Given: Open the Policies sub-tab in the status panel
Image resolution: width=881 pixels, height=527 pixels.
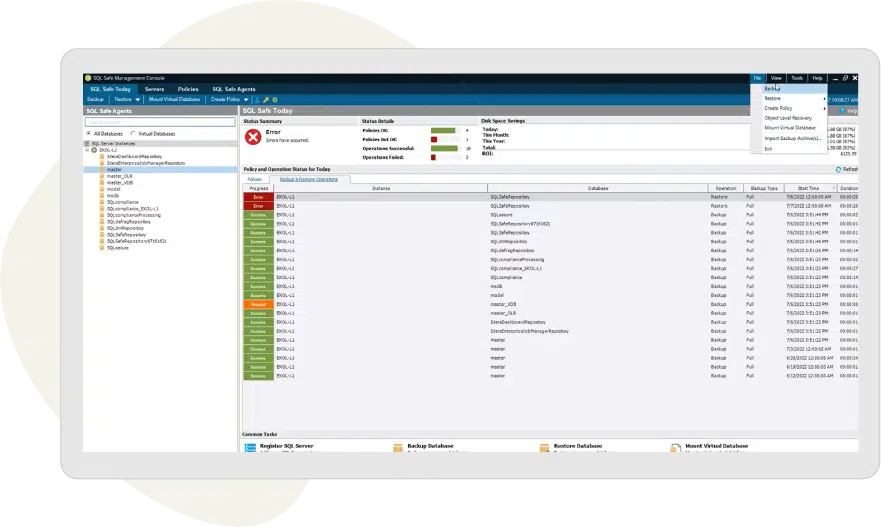Looking at the screenshot, I should pyautogui.click(x=255, y=179).
